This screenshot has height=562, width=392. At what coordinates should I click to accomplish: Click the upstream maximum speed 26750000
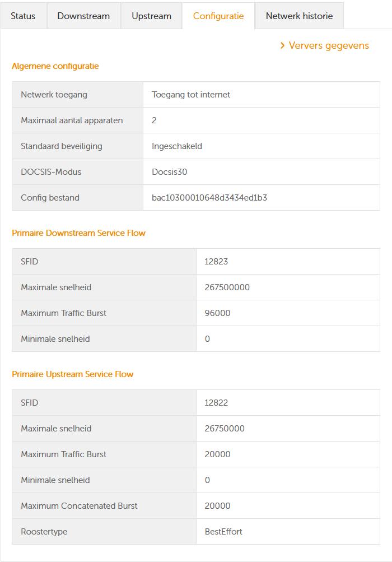[x=225, y=429]
